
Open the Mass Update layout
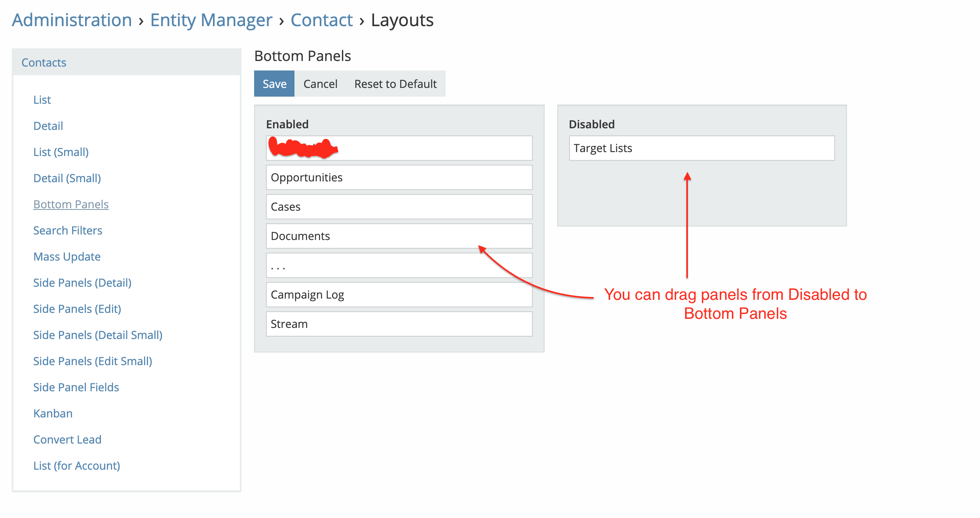pyautogui.click(x=67, y=257)
